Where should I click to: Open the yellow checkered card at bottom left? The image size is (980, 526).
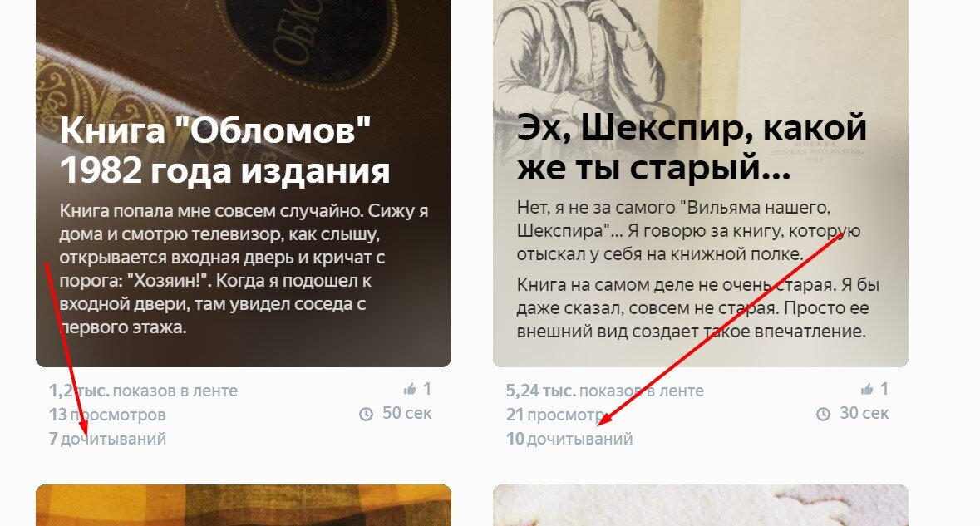coord(243,504)
